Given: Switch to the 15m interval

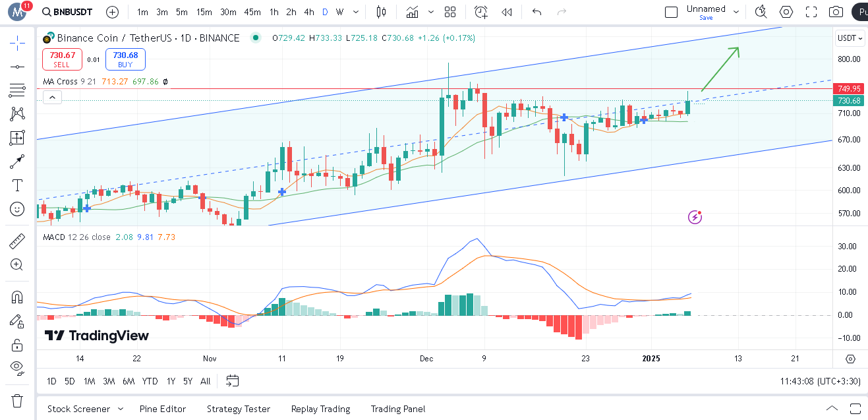Looking at the screenshot, I should (x=204, y=12).
